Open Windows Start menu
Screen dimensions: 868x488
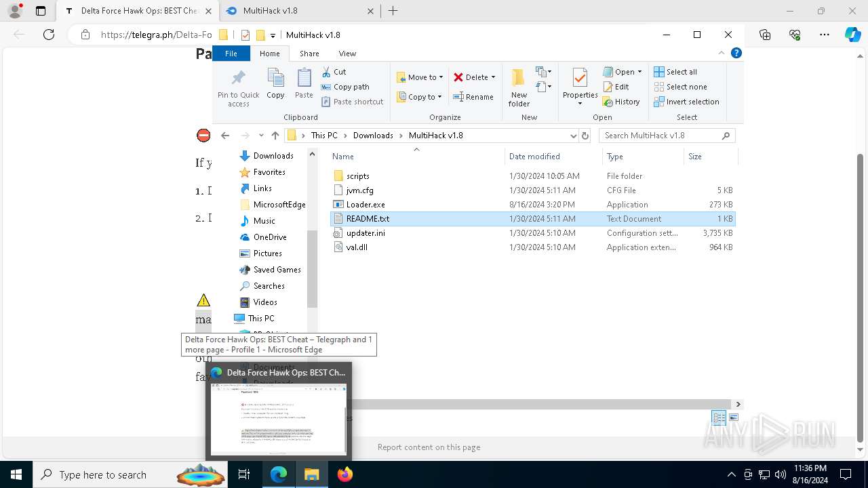point(16,474)
